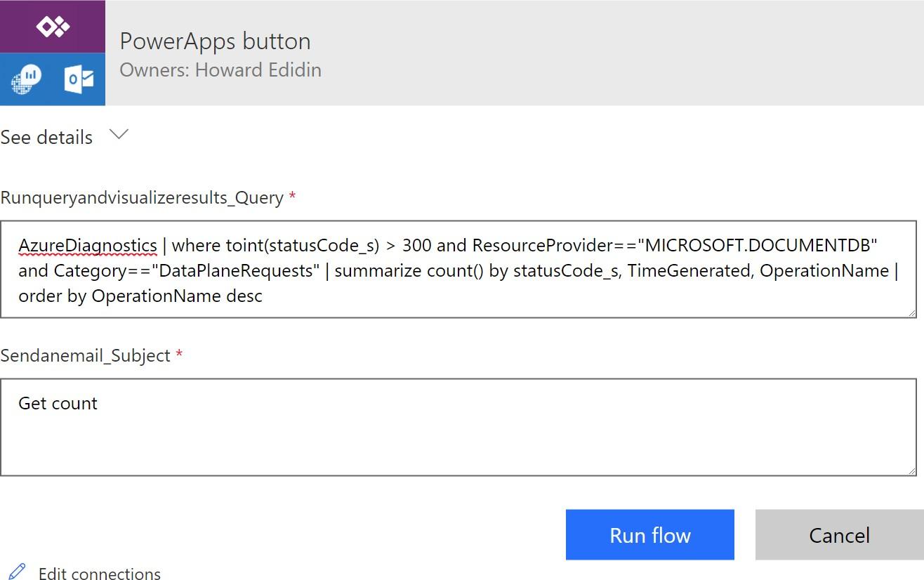Open the Edit connections link
The image size is (924, 580).
(100, 573)
